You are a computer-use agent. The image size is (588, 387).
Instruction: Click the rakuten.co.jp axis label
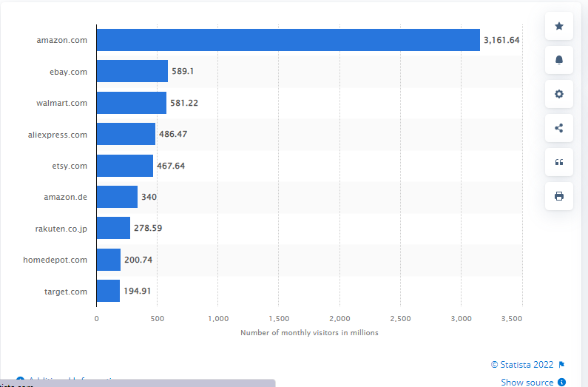click(x=61, y=229)
